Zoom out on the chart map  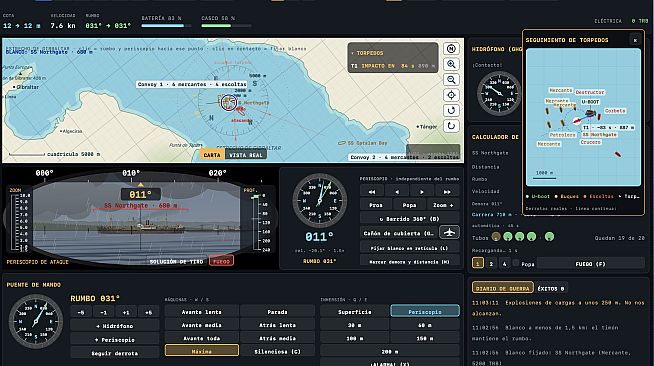[451, 80]
